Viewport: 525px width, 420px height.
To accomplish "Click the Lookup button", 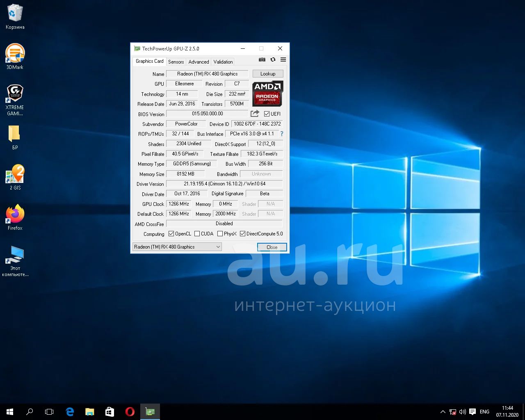I will click(x=268, y=74).
